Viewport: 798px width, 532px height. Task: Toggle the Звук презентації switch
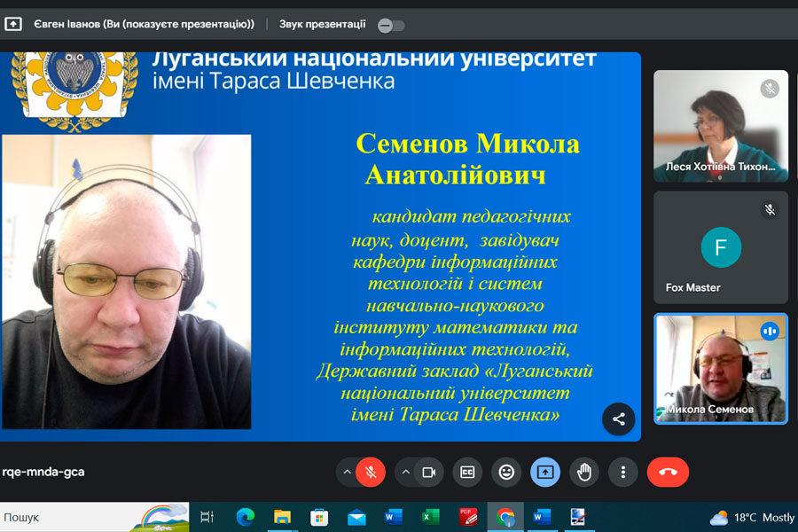tap(391, 25)
